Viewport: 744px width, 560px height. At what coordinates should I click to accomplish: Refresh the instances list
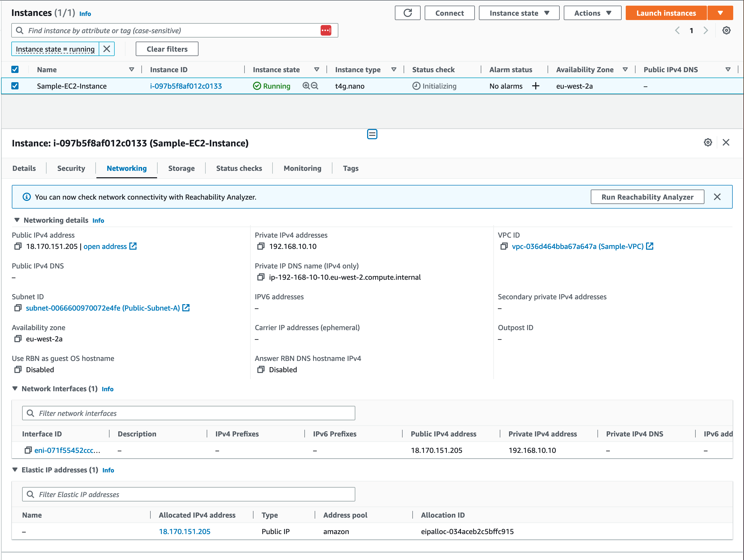(x=407, y=13)
